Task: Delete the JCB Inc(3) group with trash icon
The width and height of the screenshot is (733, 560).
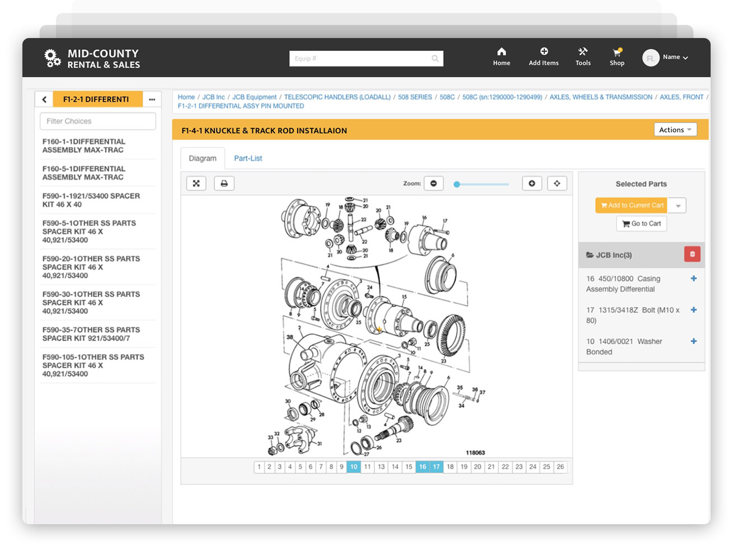Action: coord(692,254)
